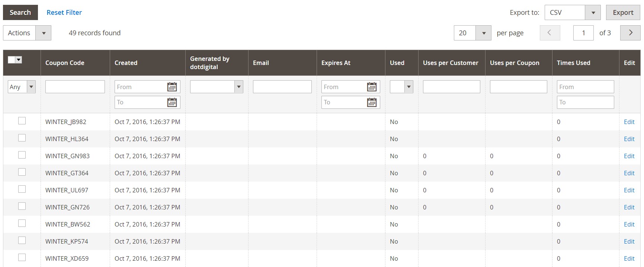Viewport: 644px width, 267px height.
Task: Go to previous page arrow
Action: coord(550,33)
